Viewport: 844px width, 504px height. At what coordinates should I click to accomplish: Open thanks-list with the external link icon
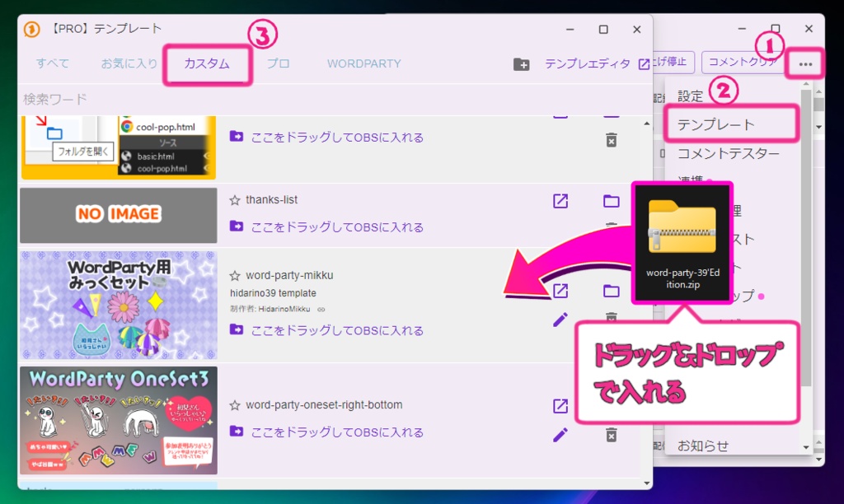pos(561,200)
